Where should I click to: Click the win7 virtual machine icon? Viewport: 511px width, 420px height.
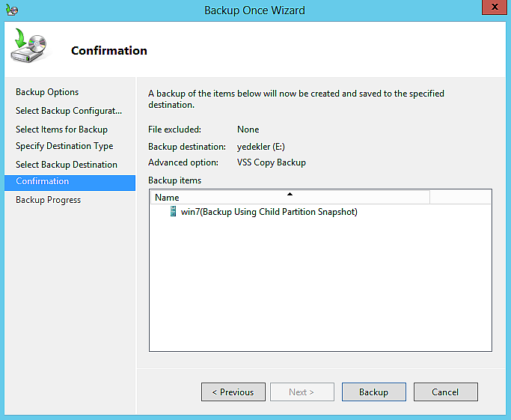[174, 211]
